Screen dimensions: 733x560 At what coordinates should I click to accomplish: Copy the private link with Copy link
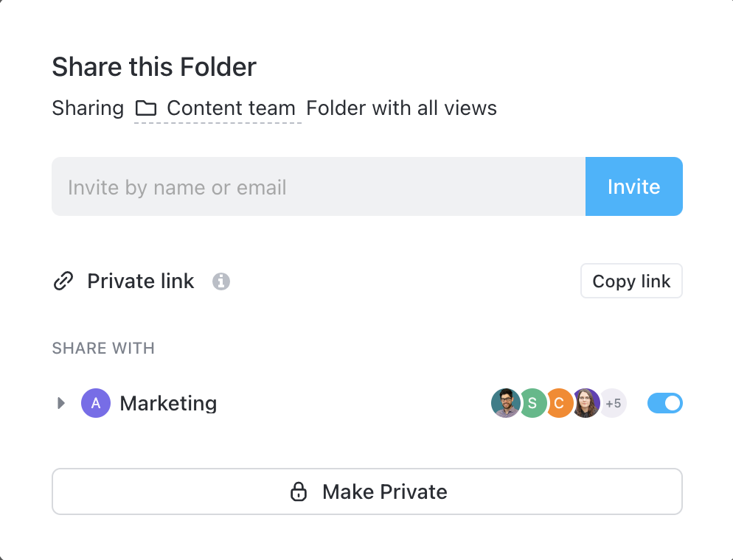[x=631, y=281]
